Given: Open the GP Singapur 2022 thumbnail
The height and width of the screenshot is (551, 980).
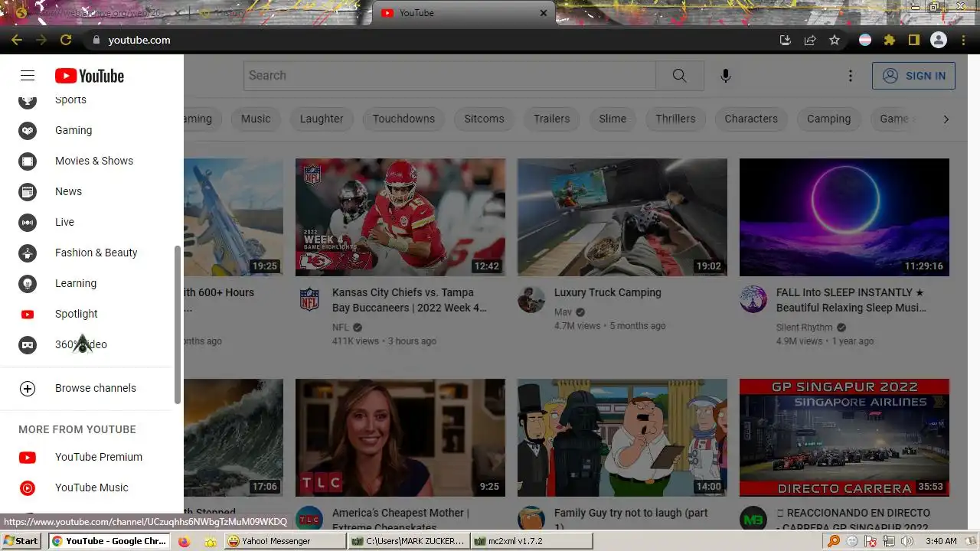Looking at the screenshot, I should [844, 438].
